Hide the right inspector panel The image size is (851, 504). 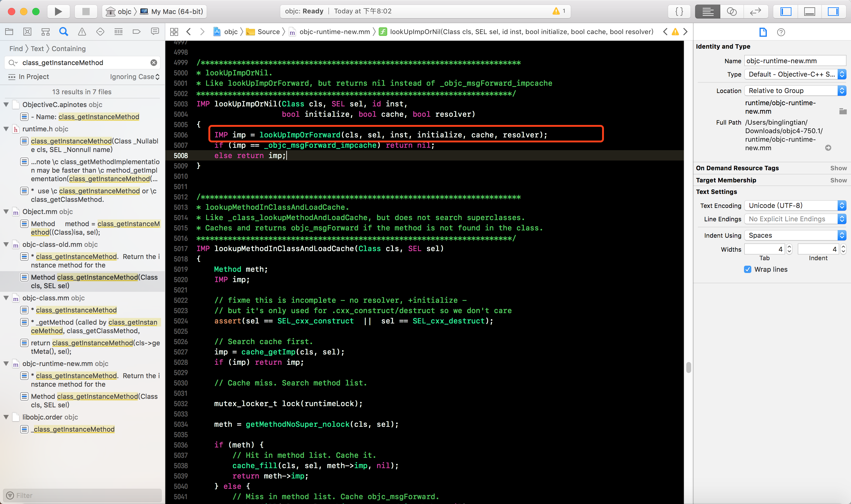[833, 12]
